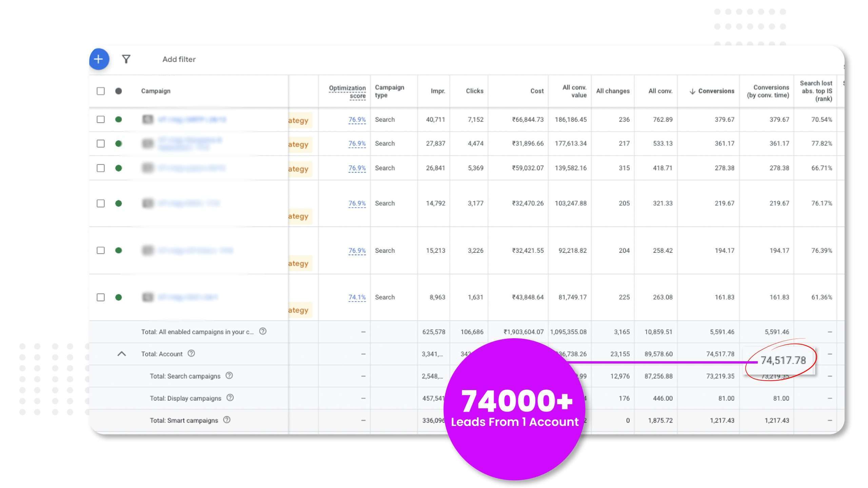Click the Clicks column header

pos(474,91)
